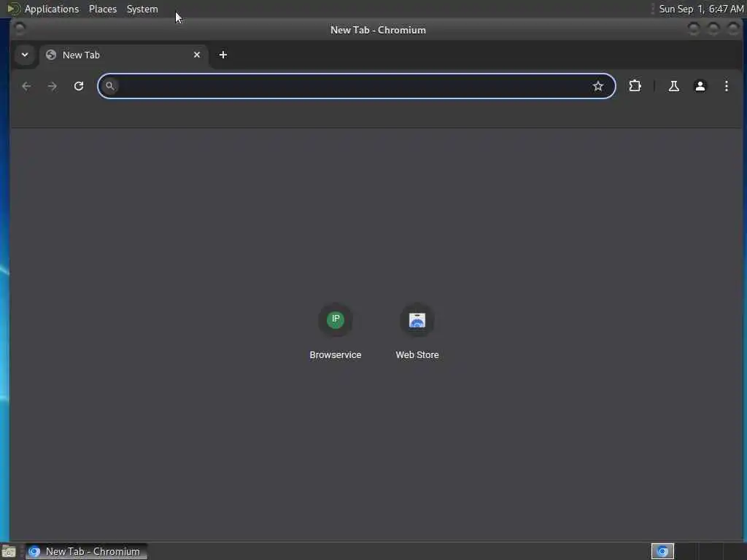This screenshot has width=747, height=560.
Task: Open the System menu
Action: click(x=142, y=9)
